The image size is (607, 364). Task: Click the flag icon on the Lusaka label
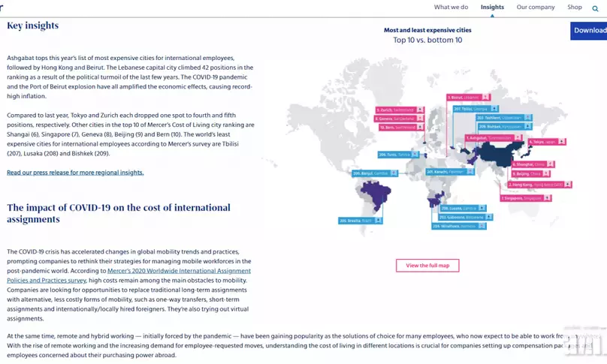point(482,208)
